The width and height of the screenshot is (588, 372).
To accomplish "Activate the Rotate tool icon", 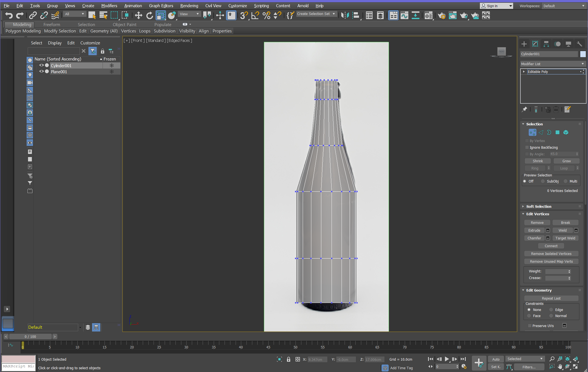I will [149, 16].
